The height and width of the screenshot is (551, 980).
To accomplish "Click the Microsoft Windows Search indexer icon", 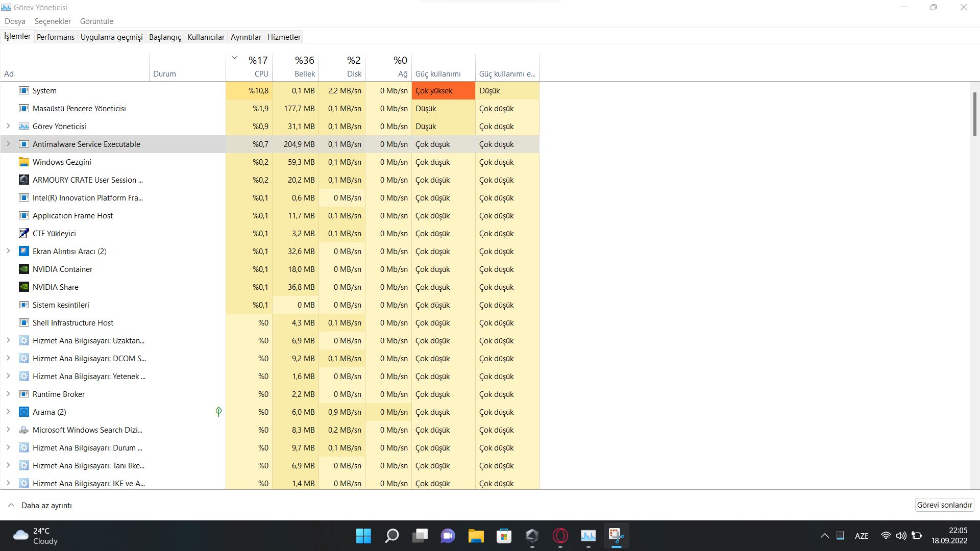I will [23, 430].
